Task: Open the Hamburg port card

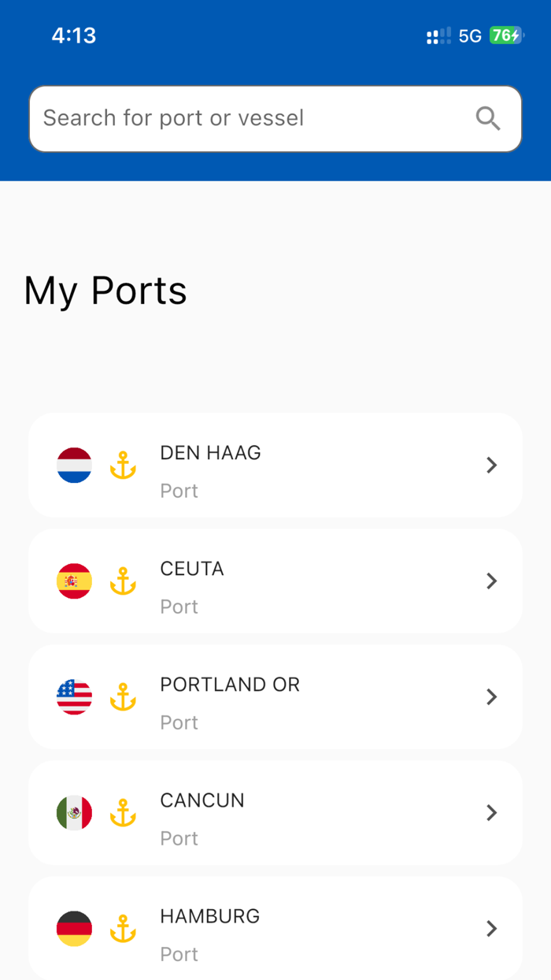Action: pyautogui.click(x=275, y=928)
